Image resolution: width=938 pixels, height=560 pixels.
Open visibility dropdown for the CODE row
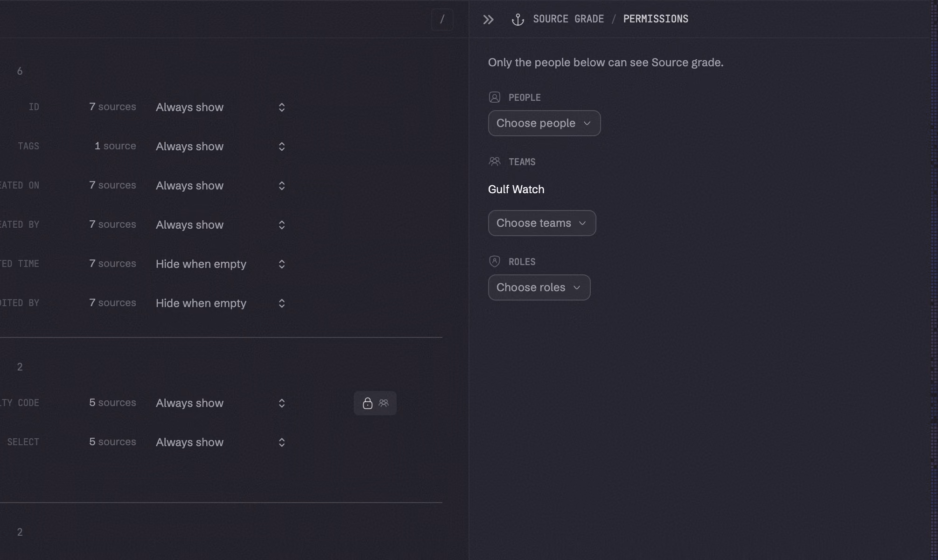pyautogui.click(x=220, y=403)
